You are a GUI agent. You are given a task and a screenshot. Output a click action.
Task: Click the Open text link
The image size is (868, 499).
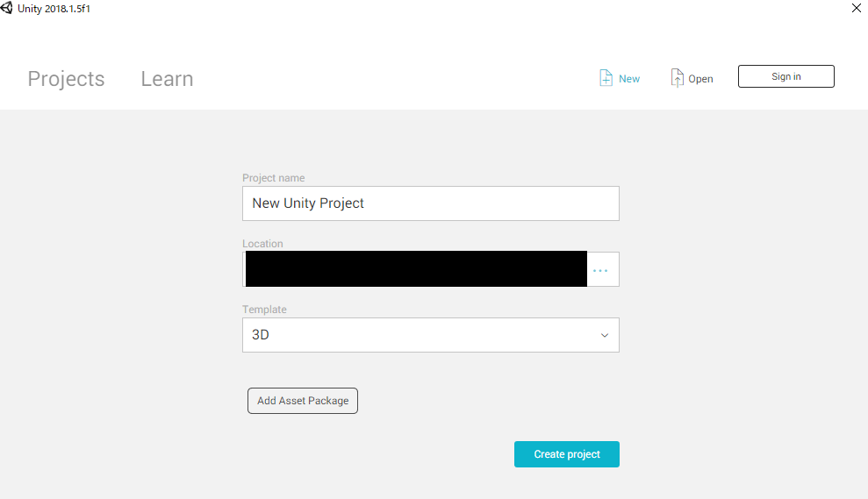(x=700, y=79)
